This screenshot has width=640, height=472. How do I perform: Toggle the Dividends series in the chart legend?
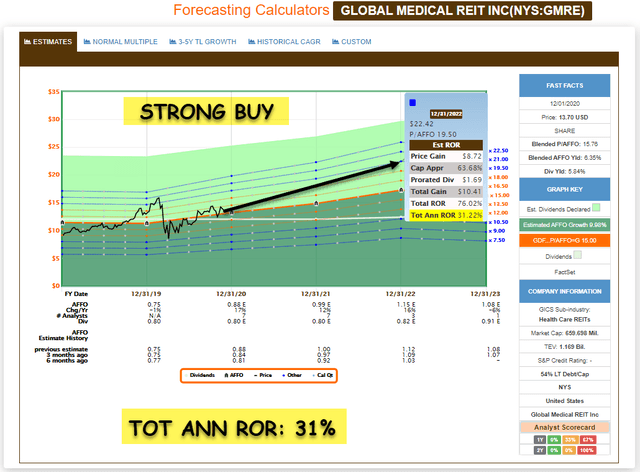[x=200, y=375]
